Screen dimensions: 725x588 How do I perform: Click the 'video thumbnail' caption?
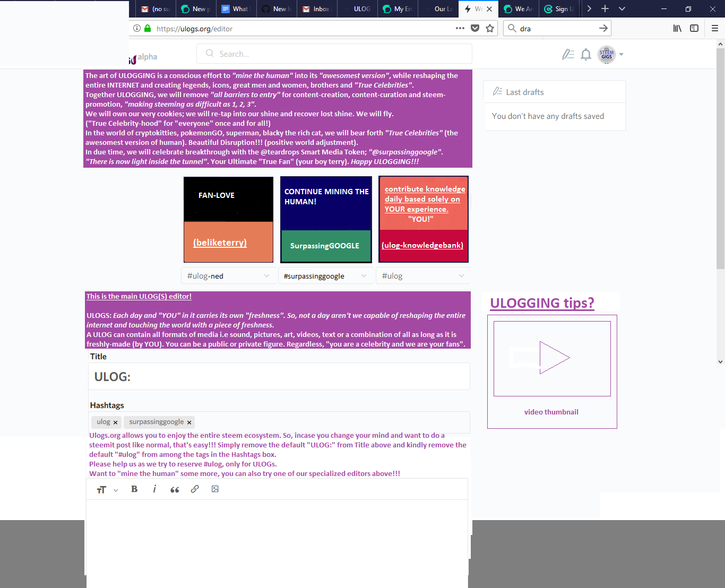pos(551,412)
